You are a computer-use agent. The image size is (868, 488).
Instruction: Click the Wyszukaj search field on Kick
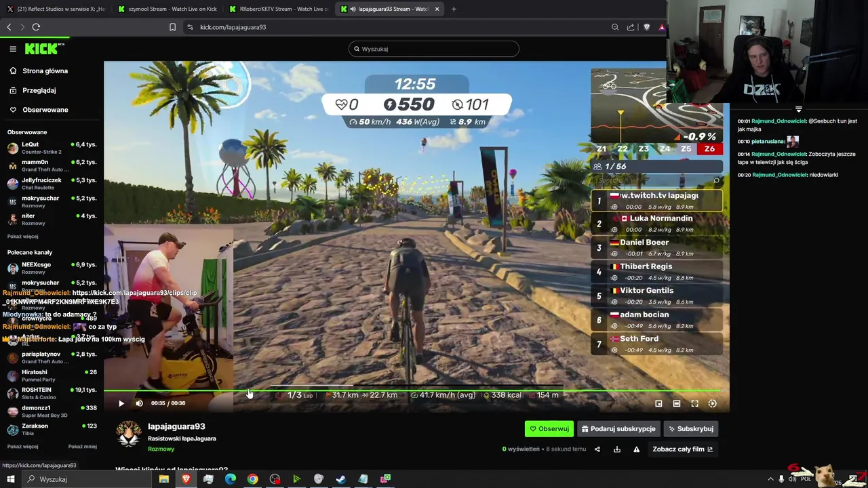(x=434, y=49)
